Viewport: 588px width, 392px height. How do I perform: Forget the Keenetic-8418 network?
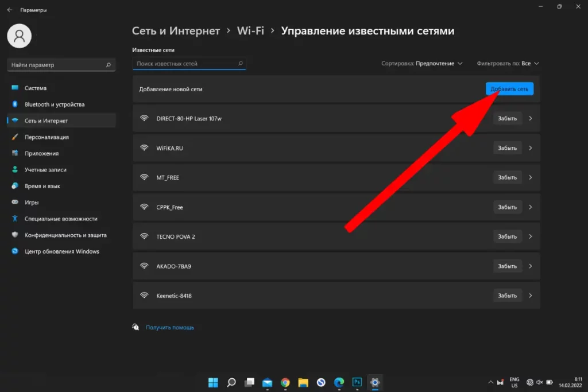coord(508,296)
